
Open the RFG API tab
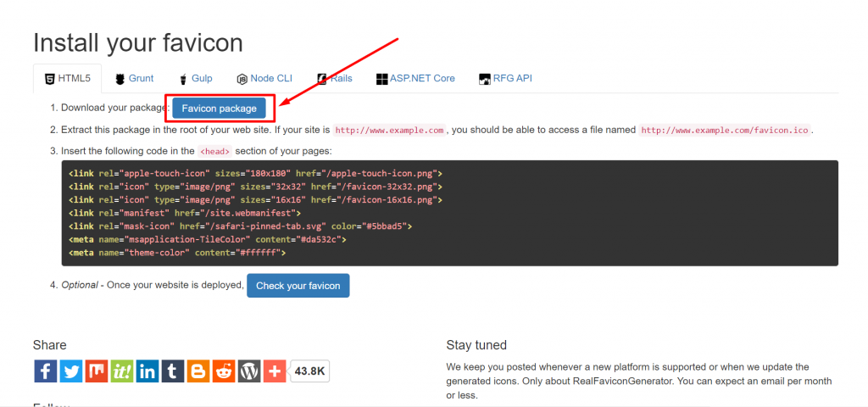[x=505, y=79]
